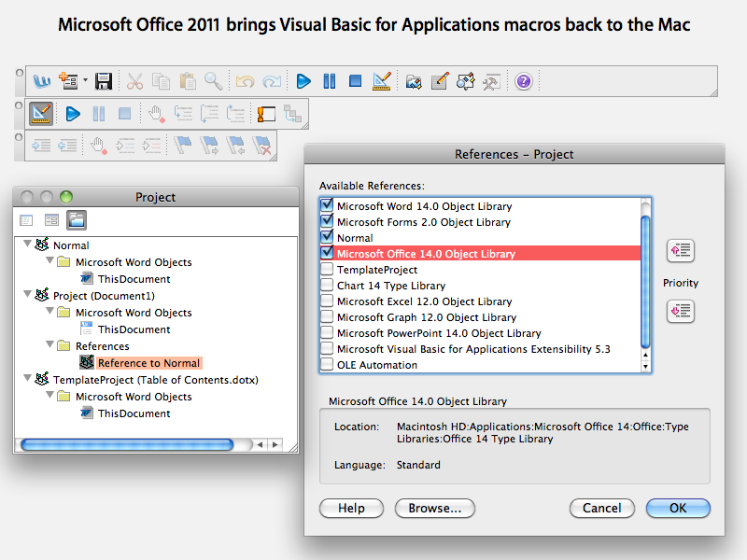
Task: Click the Cut scissors icon
Action: click(x=134, y=81)
